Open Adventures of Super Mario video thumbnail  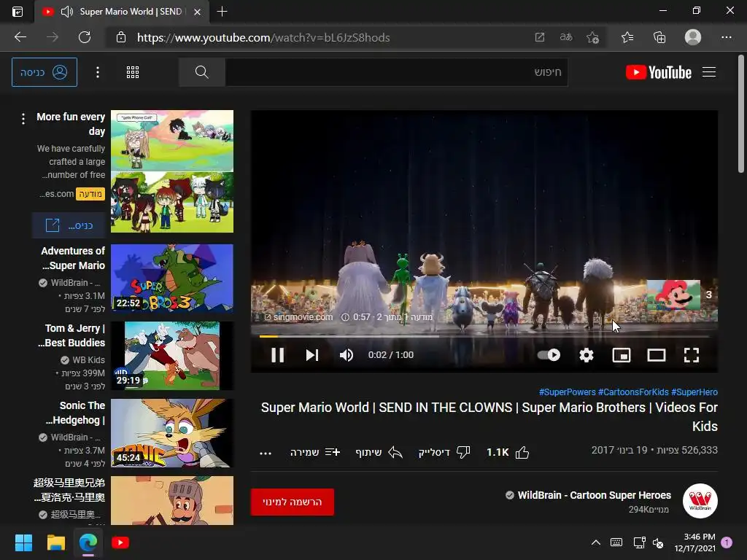[172, 279]
